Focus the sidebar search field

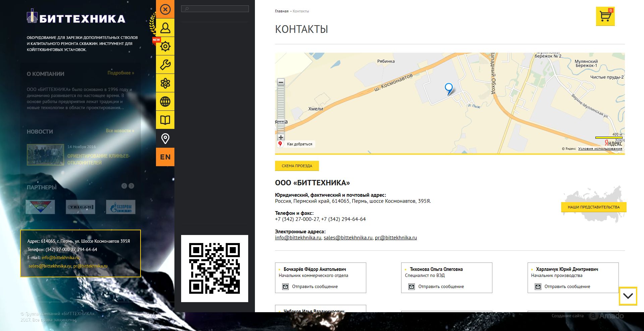(215, 9)
